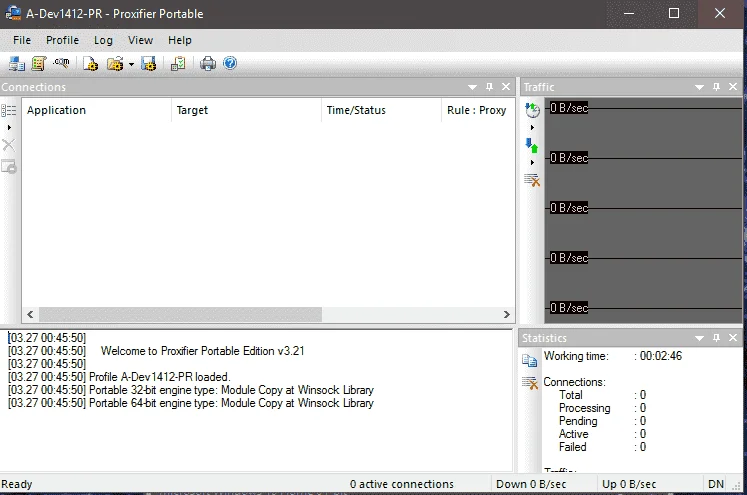Image resolution: width=747 pixels, height=495 pixels.
Task: Click the Traffic clock refresh icon
Action: point(532,110)
